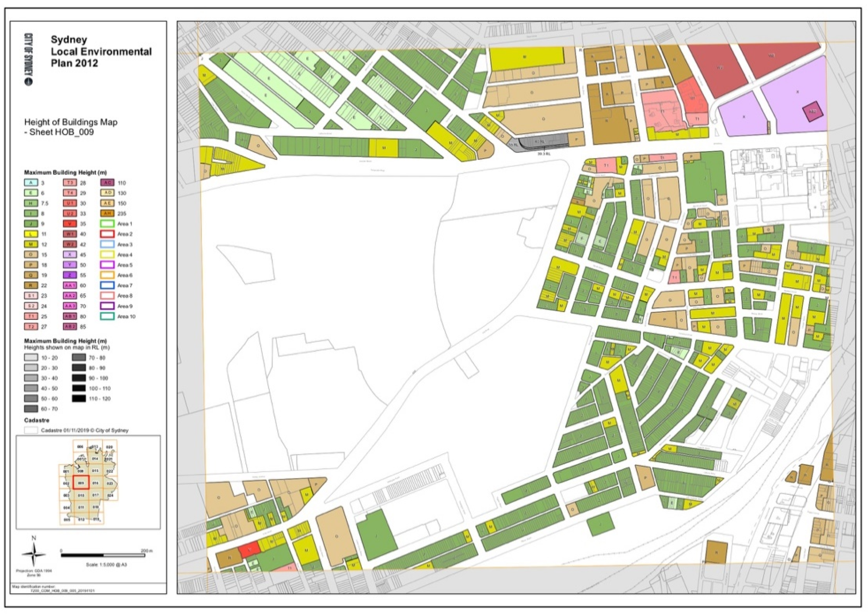868x614 pixels.
Task: Click the Area 10 teal outline legend box
Action: pos(107,316)
